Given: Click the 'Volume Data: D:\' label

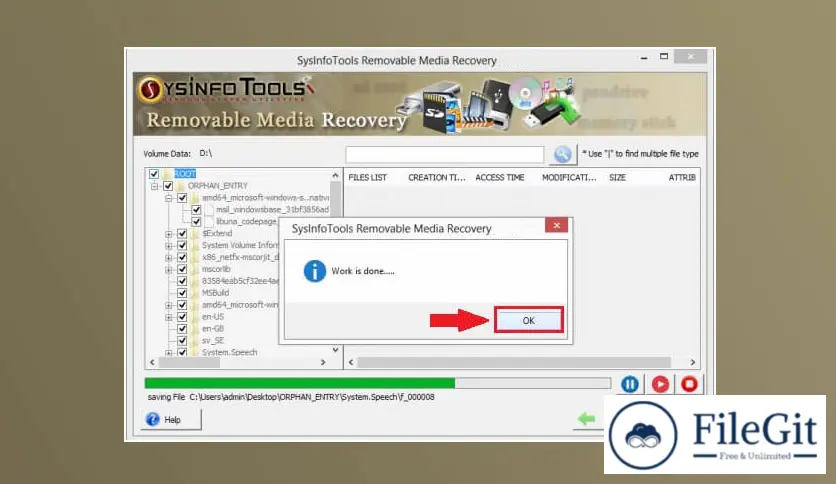Looking at the screenshot, I should click(x=178, y=154).
